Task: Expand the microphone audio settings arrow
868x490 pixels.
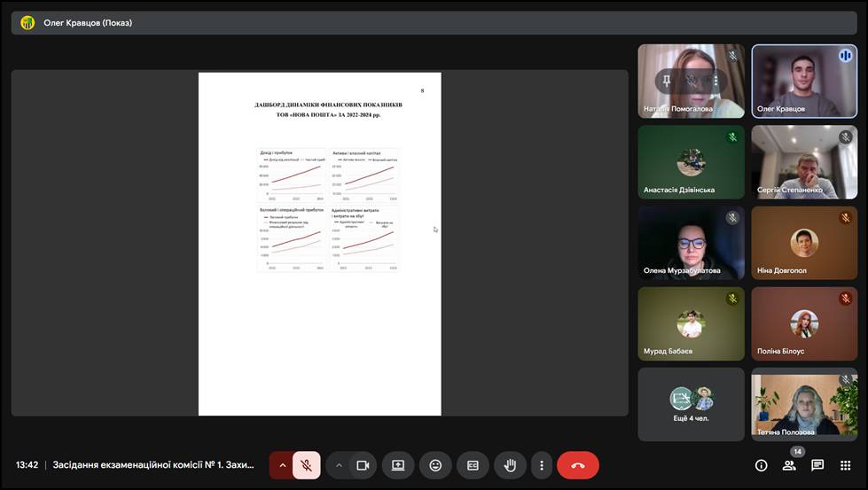Action: tap(282, 465)
